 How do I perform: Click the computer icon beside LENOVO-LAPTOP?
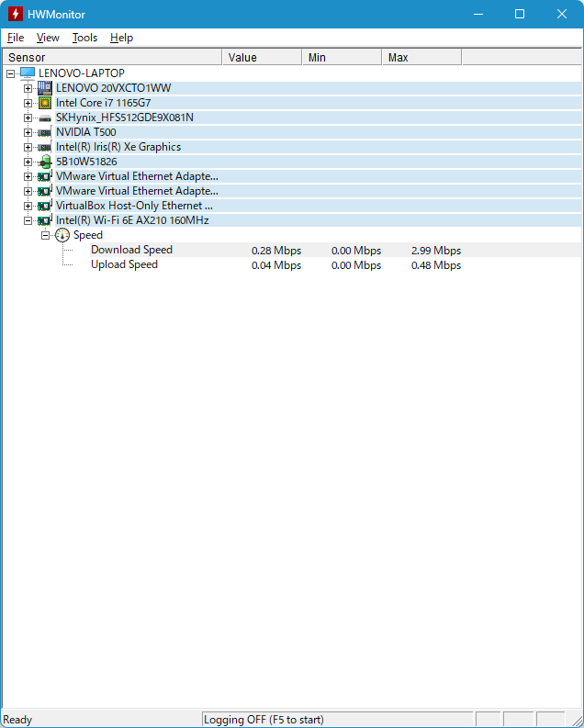coord(28,73)
